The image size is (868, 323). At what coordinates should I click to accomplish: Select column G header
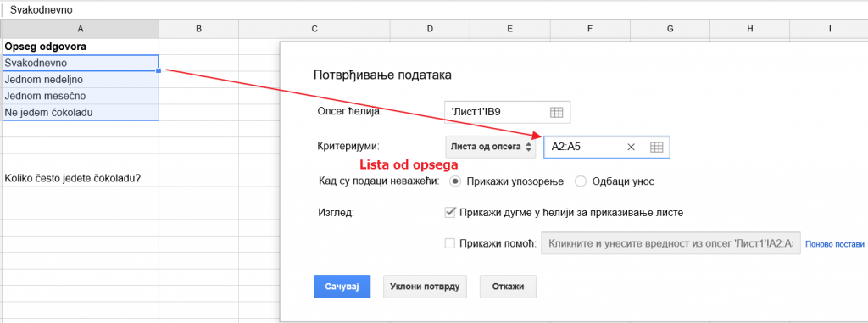click(x=670, y=28)
